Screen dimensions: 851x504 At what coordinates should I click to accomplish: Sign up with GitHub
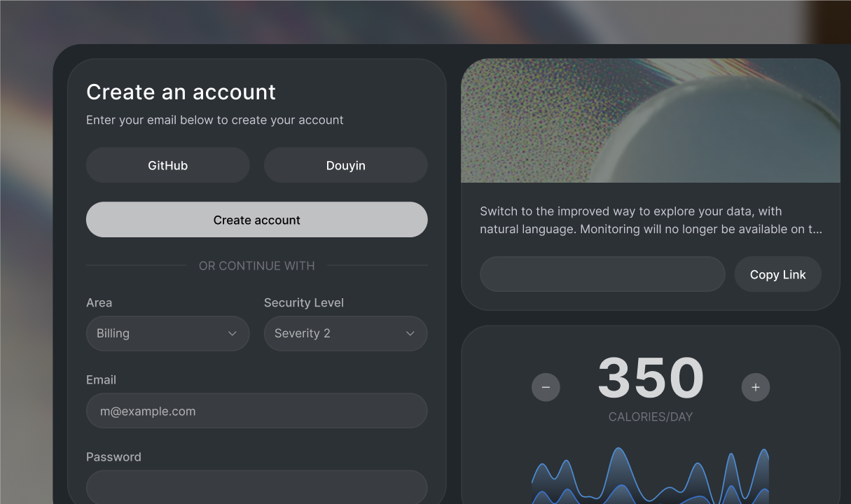168,166
